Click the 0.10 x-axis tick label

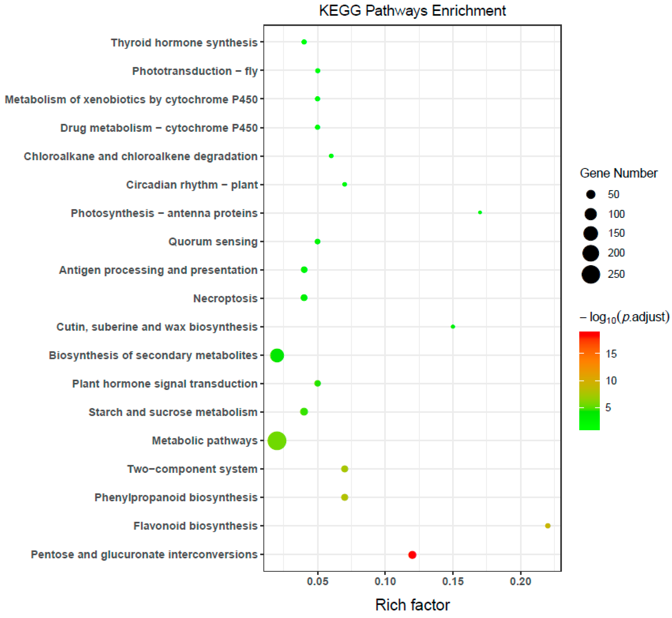coord(385,581)
